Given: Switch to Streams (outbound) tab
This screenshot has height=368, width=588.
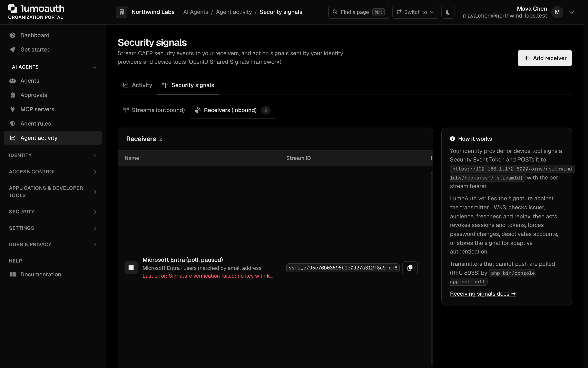Looking at the screenshot, I should click(154, 110).
